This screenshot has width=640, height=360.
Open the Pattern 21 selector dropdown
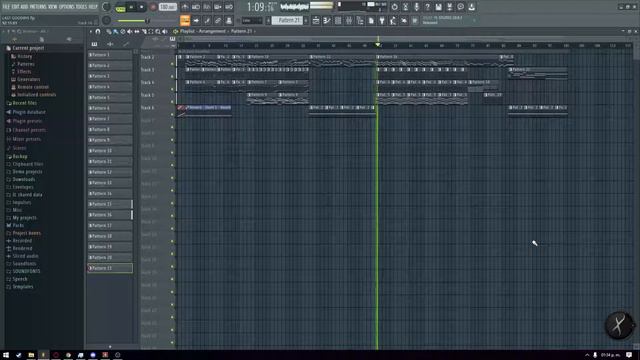[287, 20]
